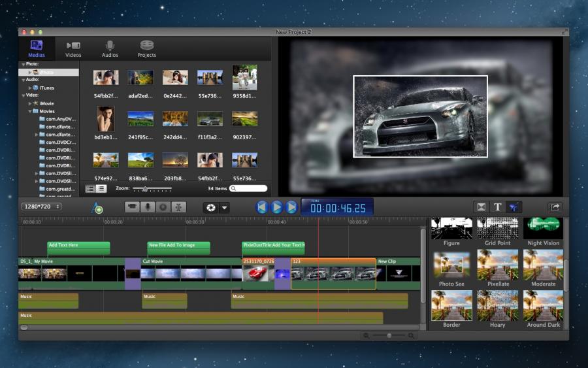
Task: Collapse the Photo section triangle
Action: [x=24, y=65]
